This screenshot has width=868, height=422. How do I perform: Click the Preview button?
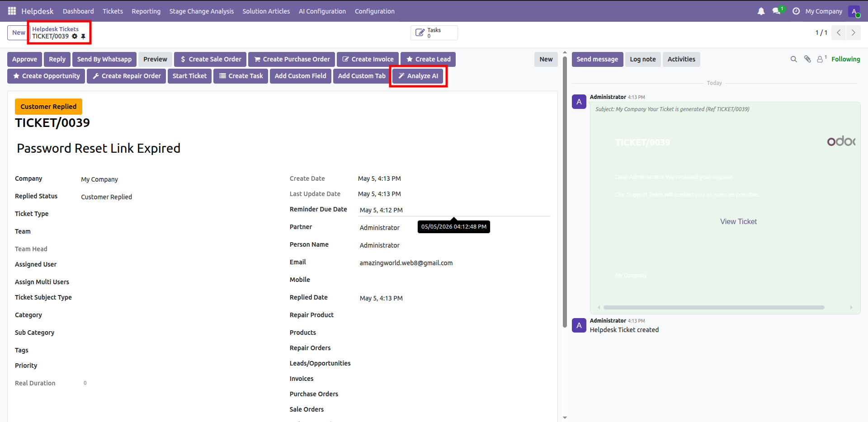(155, 59)
